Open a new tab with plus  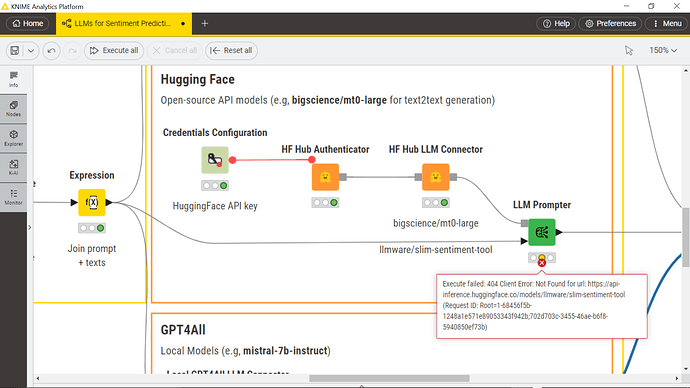click(x=205, y=23)
